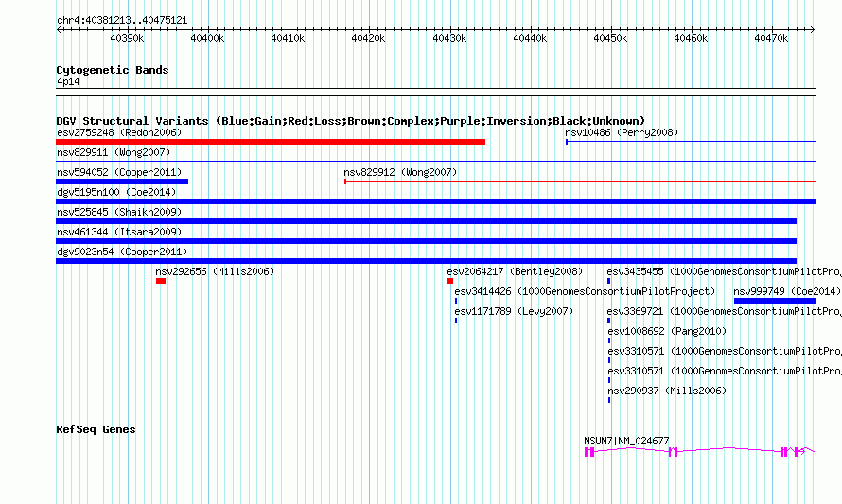The height and width of the screenshot is (504, 842).
Task: Click the 40400k ruler tick label
Action: pyautogui.click(x=207, y=38)
